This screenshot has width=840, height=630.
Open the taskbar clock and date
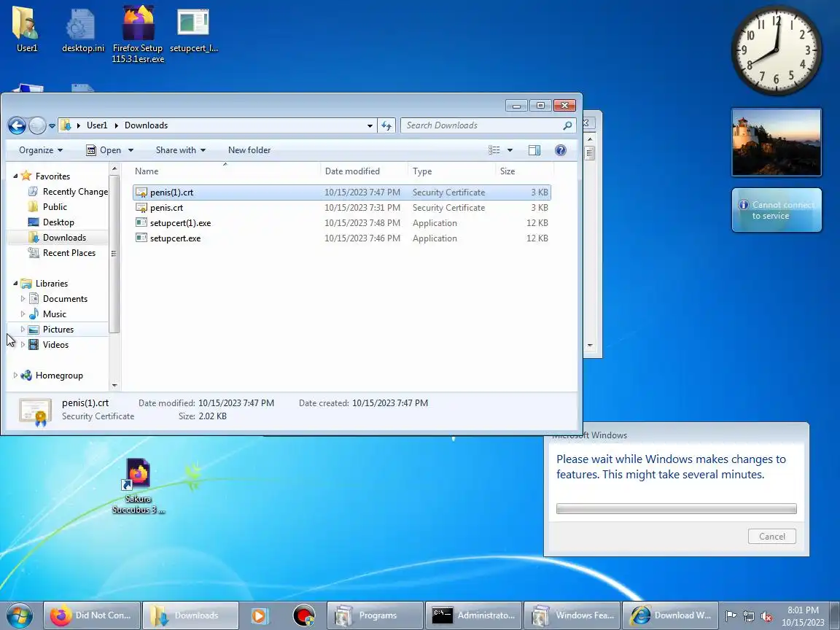click(803, 616)
